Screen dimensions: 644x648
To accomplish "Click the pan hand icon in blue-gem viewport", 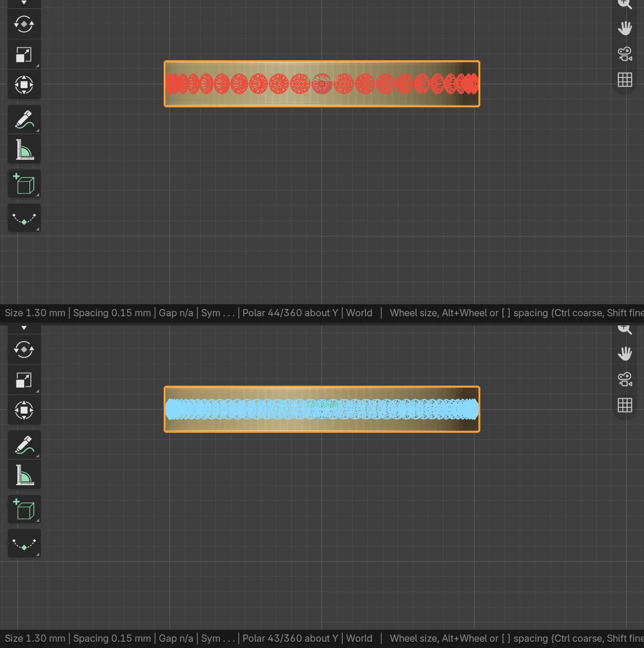I will point(625,354).
